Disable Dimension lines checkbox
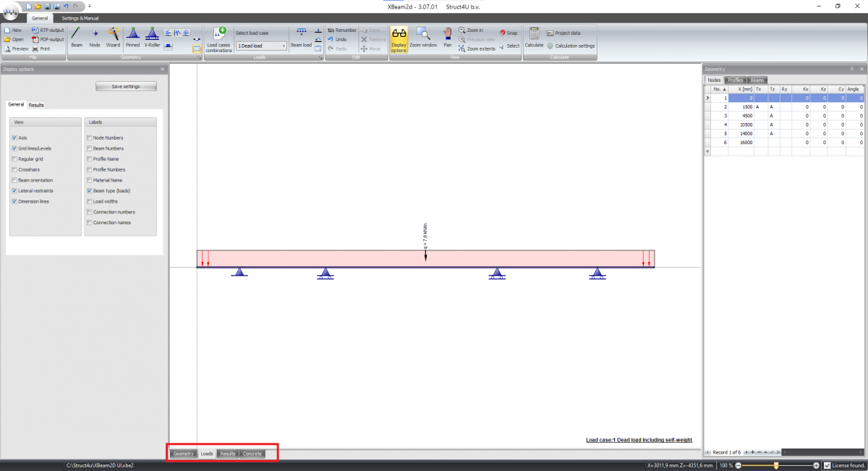This screenshot has height=471, width=868. [x=14, y=202]
